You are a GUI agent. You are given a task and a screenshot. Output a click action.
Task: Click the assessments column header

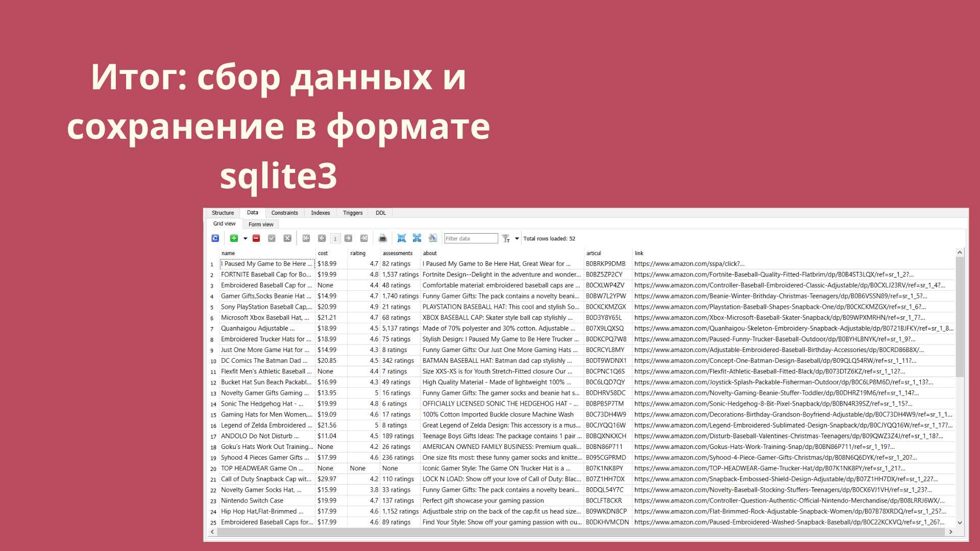398,253
